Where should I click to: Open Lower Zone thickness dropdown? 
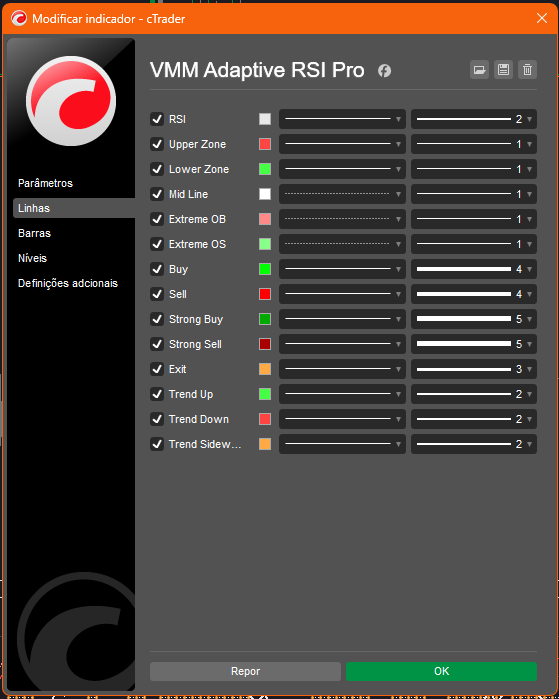coord(474,169)
